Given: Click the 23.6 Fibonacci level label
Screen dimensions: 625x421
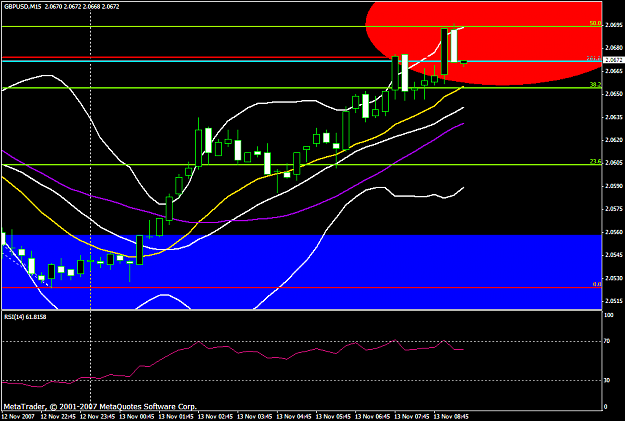Looking at the screenshot, I should point(596,161).
